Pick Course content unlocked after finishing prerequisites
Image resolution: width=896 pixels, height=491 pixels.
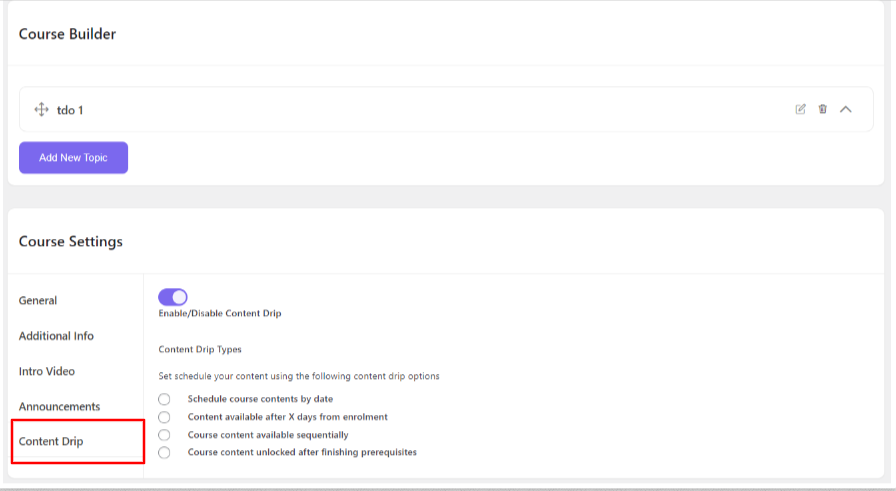[x=164, y=453]
